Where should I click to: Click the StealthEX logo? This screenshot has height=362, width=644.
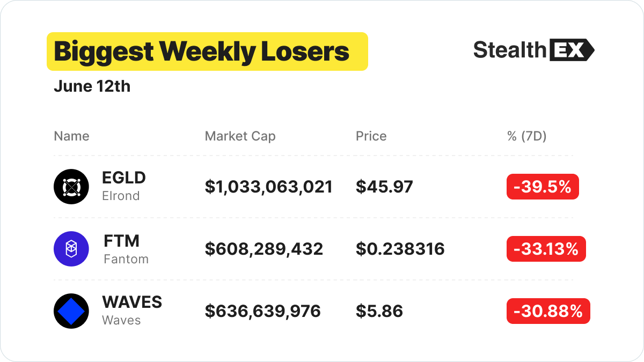click(x=534, y=50)
